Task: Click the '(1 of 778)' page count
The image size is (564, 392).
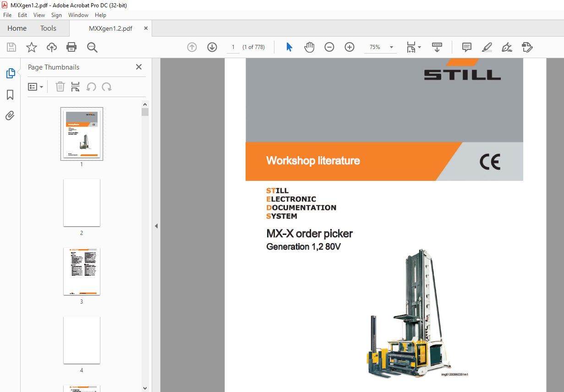Action: coord(253,47)
